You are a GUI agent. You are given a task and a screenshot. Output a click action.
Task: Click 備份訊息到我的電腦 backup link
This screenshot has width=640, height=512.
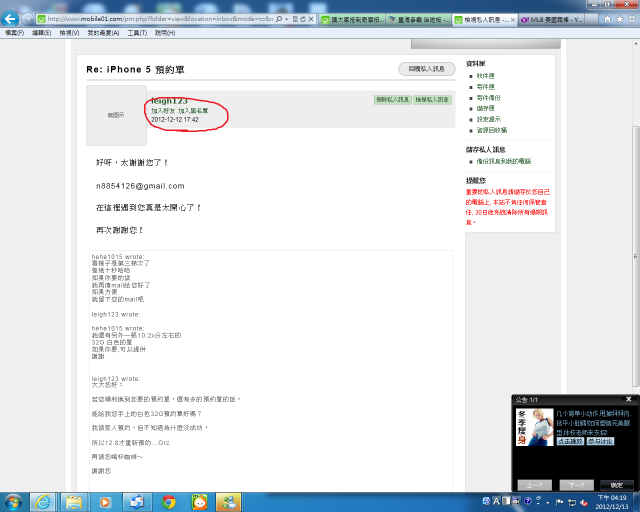click(504, 161)
